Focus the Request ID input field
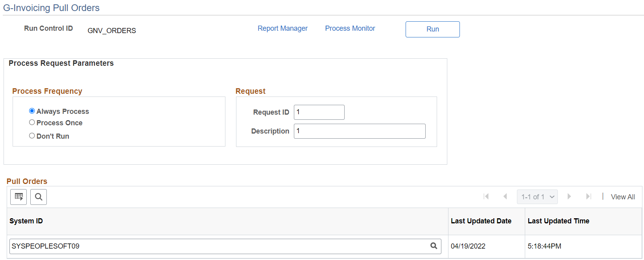The height and width of the screenshot is (260, 644). point(319,112)
